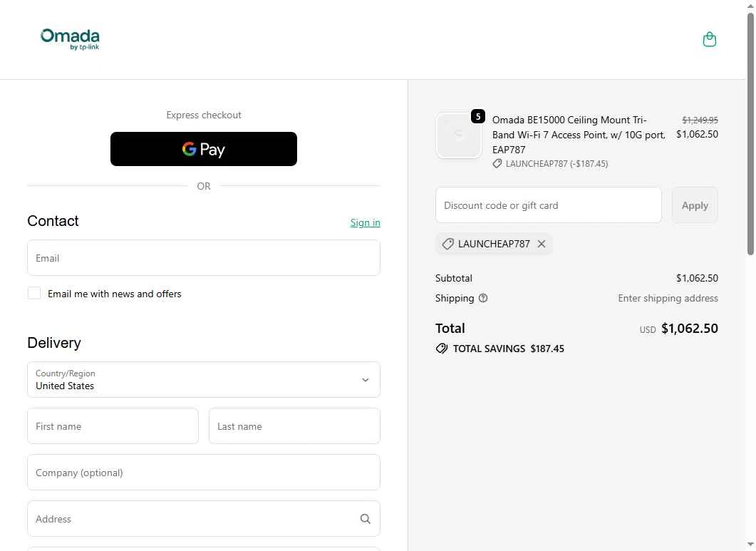Focus the Company (optional) field

click(x=204, y=473)
